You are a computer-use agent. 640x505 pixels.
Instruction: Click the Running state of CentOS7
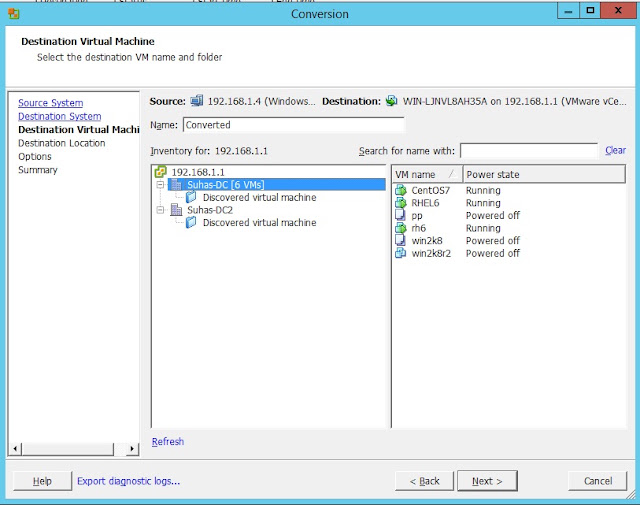coord(483,190)
